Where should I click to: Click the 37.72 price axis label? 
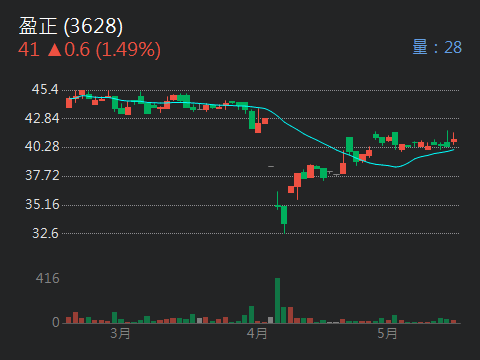point(42,175)
